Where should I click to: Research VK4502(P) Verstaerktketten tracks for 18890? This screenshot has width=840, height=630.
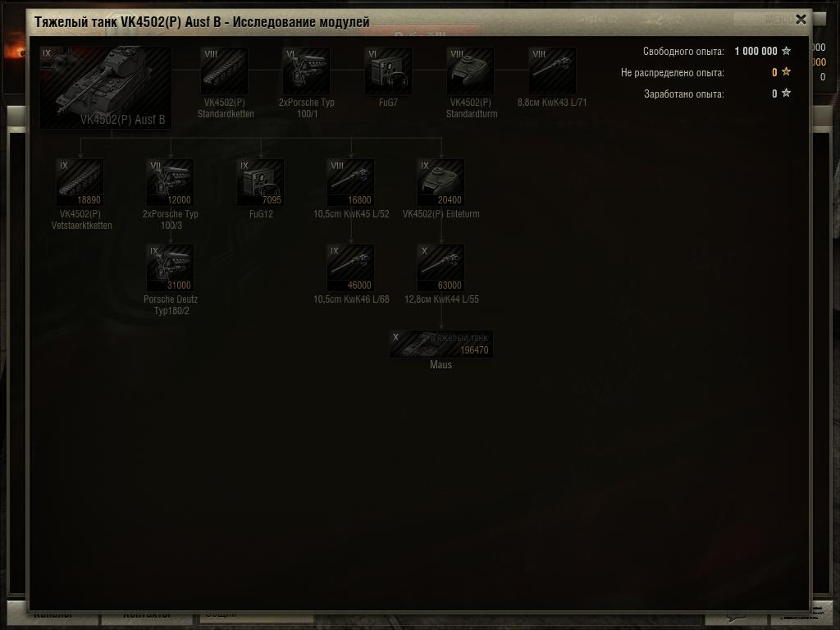[x=80, y=183]
